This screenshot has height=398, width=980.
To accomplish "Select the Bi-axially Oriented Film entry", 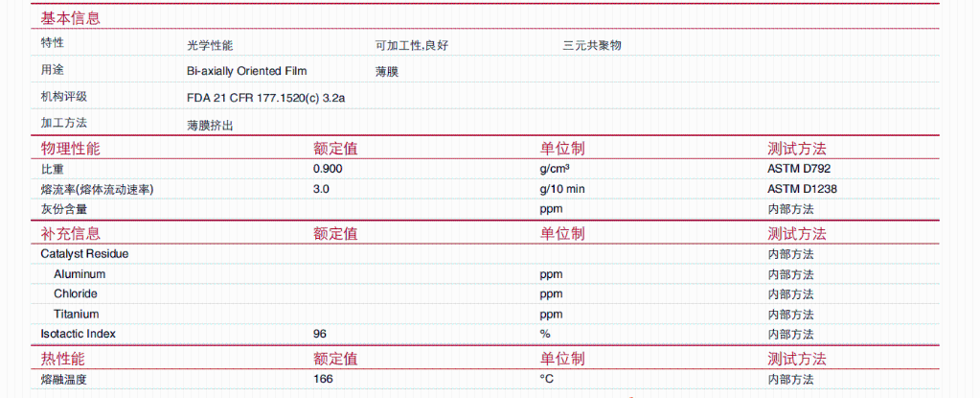I will point(247,71).
